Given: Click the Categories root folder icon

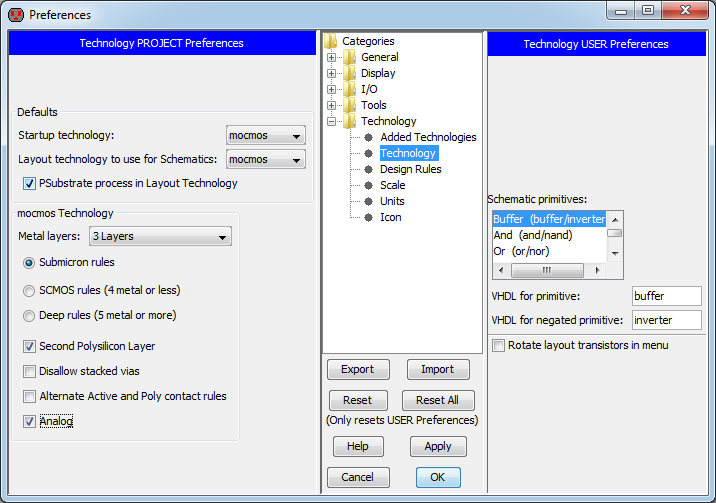Looking at the screenshot, I should (331, 41).
